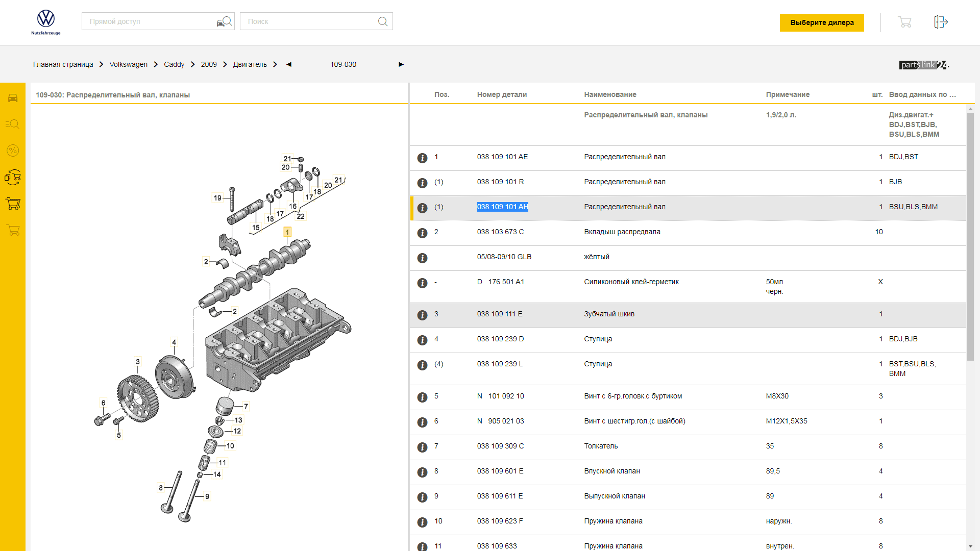980x551 pixels.
Task: Show info for Зубчатый шкив row
Action: pos(422,315)
